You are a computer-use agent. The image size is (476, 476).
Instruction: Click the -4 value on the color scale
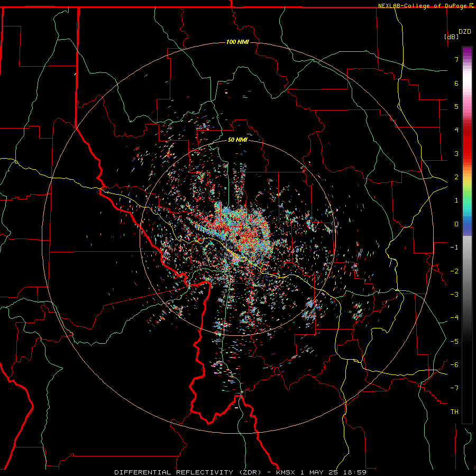[454, 317]
